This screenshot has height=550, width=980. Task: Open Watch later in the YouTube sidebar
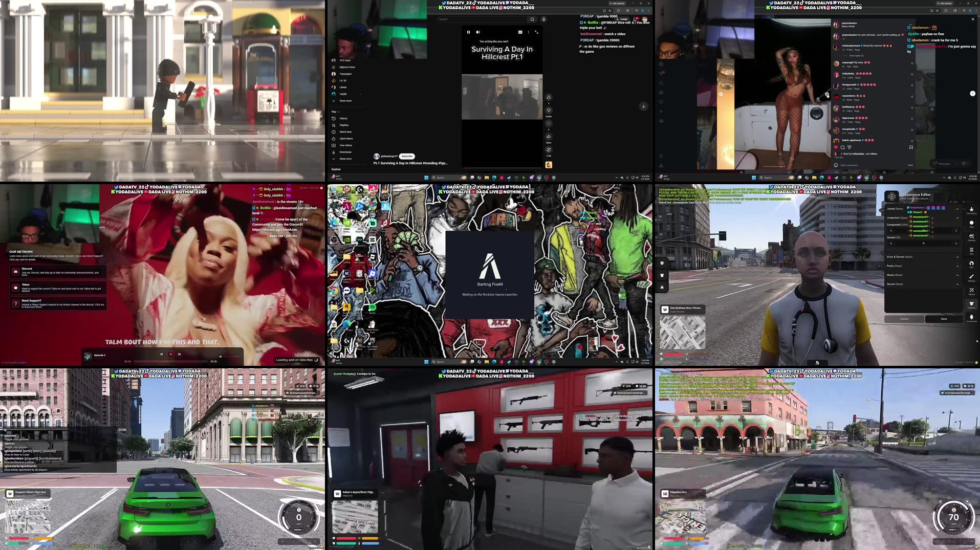345,132
